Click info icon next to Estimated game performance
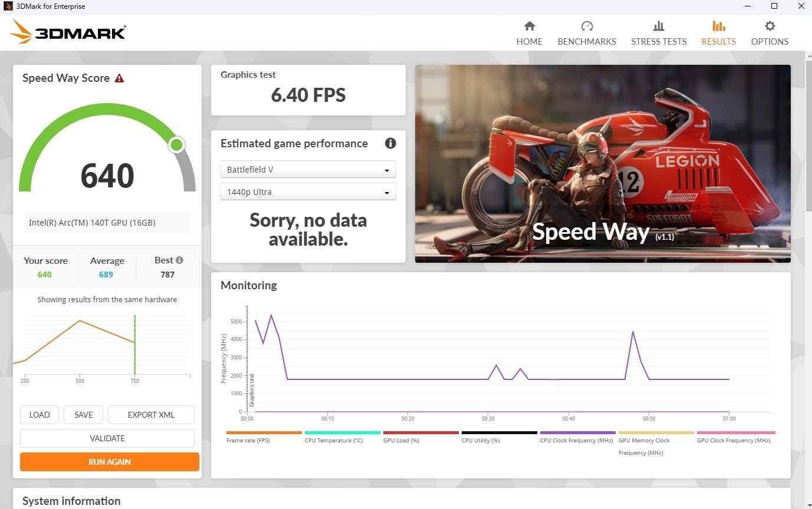812x509 pixels. pyautogui.click(x=390, y=143)
